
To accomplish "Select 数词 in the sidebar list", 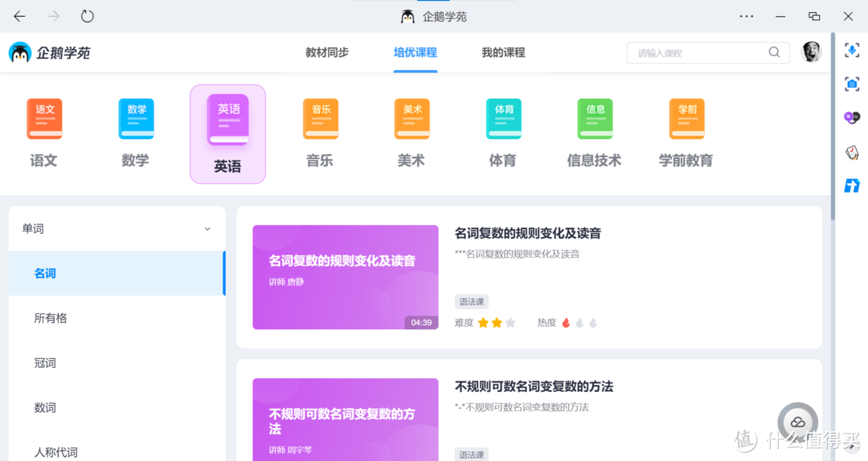I will pyautogui.click(x=117, y=408).
